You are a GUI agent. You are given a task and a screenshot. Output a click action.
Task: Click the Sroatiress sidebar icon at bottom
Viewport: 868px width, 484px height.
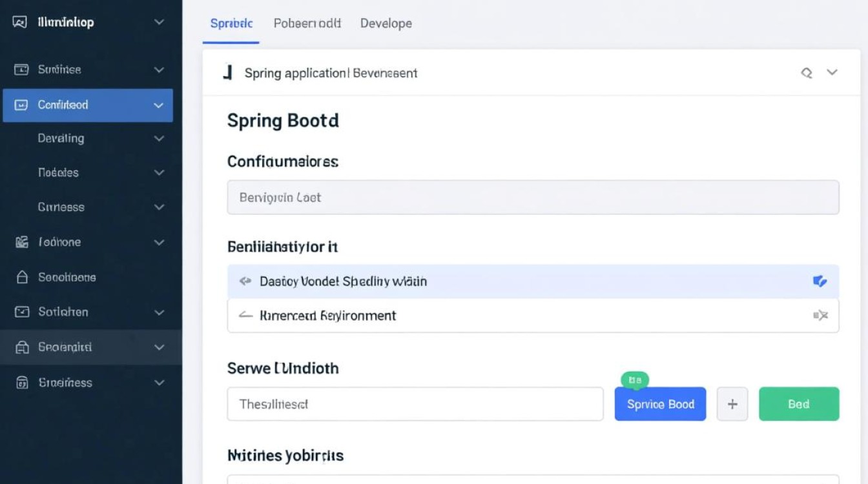tap(22, 383)
